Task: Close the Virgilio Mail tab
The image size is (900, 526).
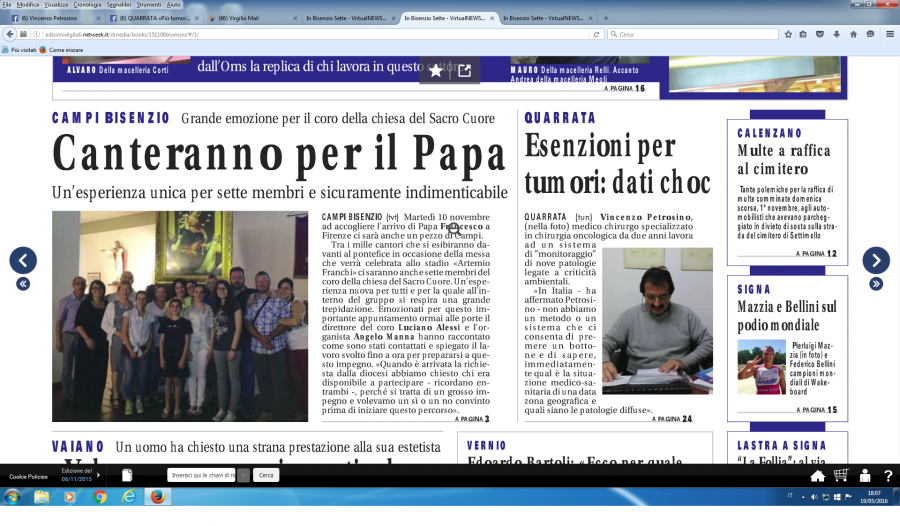Action: (x=295, y=18)
